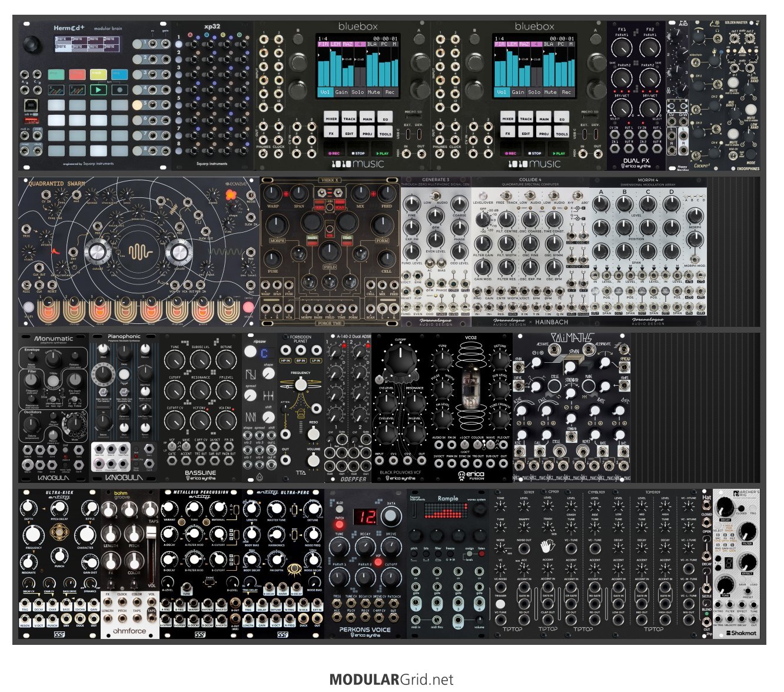Click the red 12 display on Perkons Voice
784x692 pixels.
pyautogui.click(x=365, y=516)
